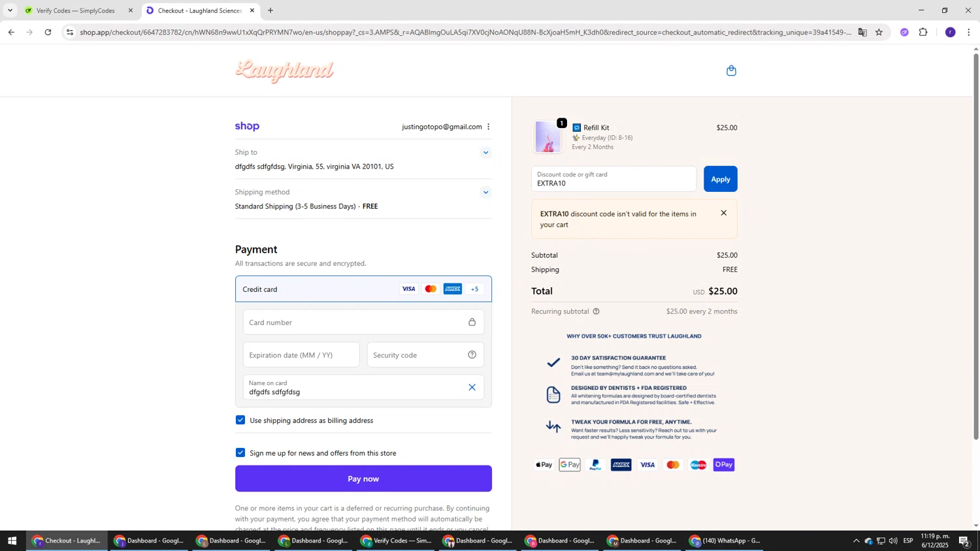Click the browser address bar URL
Screen dimensions: 980x551
pyautogui.click(x=465, y=32)
